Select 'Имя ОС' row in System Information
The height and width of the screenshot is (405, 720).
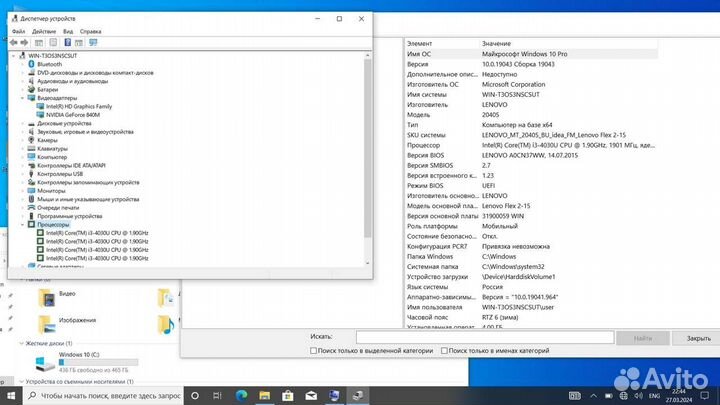[x=531, y=54]
